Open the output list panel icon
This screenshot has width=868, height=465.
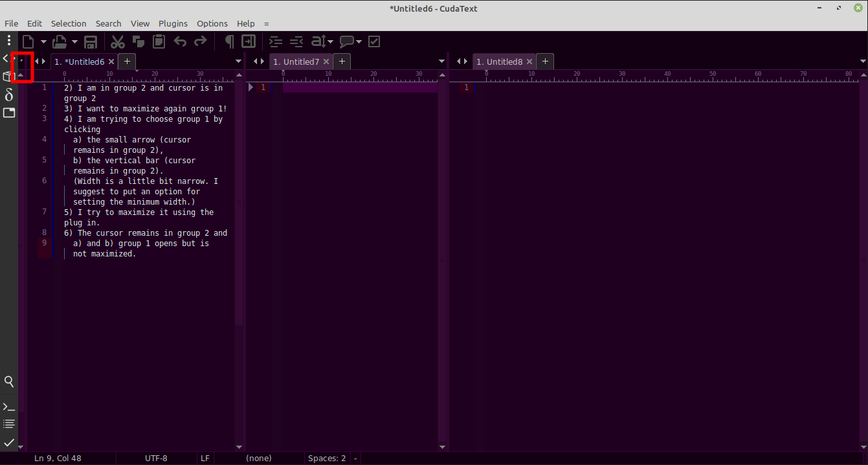pos(9,424)
